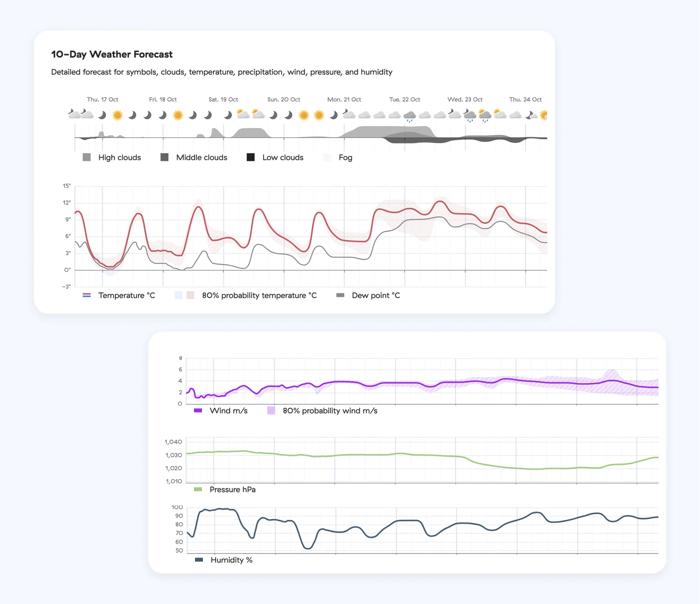This screenshot has height=604, width=700.
Task: Toggle the Middle clouds legend item
Action: click(x=201, y=158)
